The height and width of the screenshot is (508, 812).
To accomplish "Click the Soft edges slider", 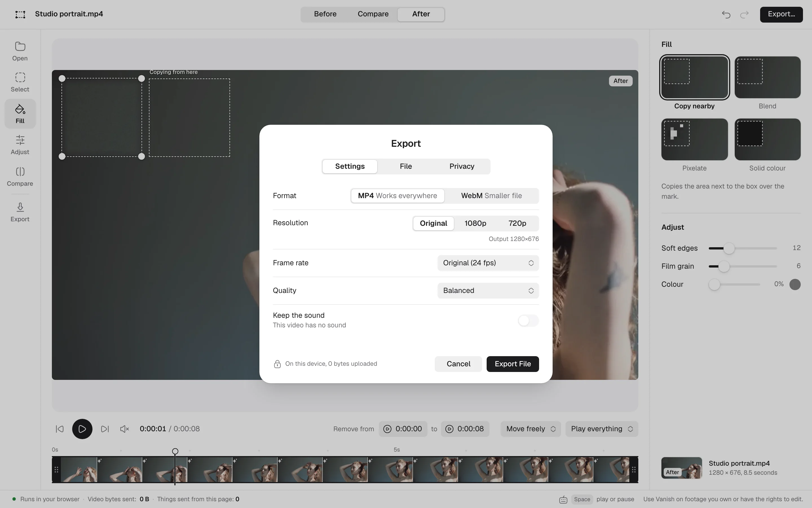I will pos(743,248).
